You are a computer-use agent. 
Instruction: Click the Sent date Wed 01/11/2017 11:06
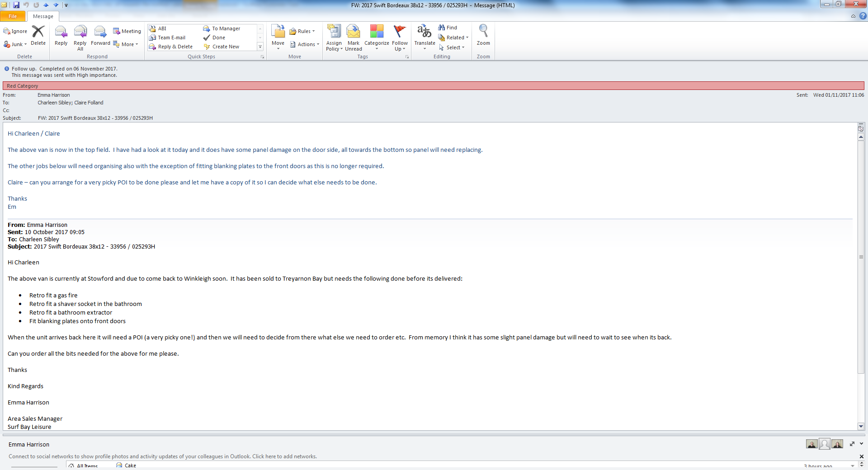click(839, 95)
